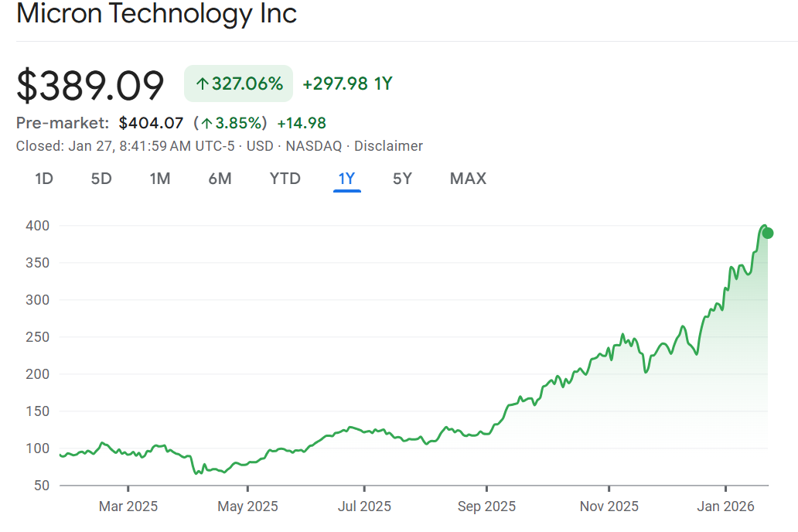Click the +297.98 1Y change text
Screen dimensions: 798x532
pos(347,84)
